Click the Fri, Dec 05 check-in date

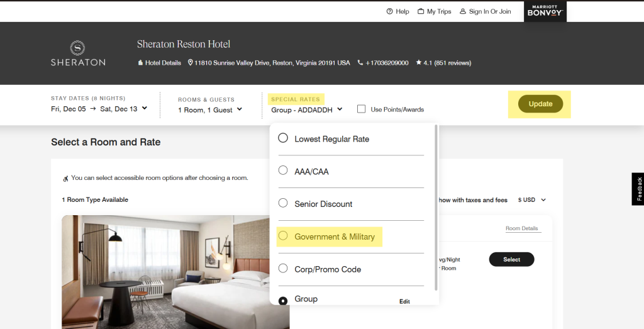[69, 109]
